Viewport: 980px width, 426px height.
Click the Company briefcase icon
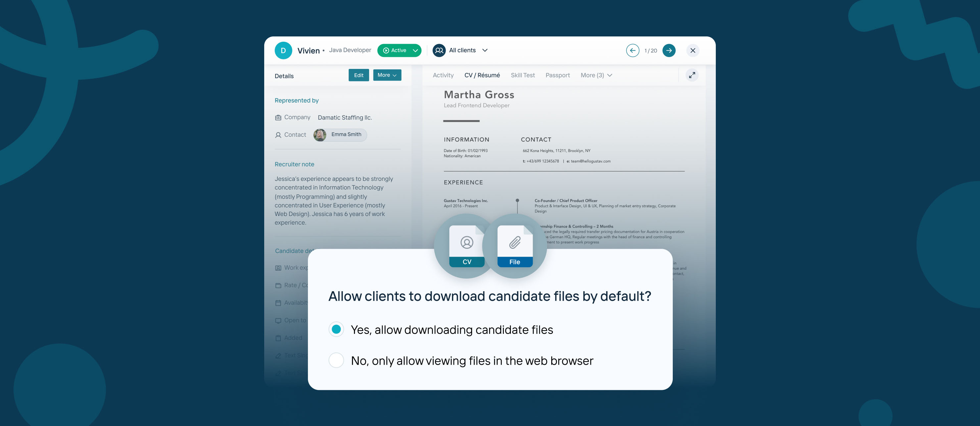pyautogui.click(x=278, y=118)
